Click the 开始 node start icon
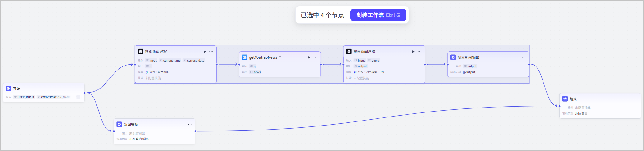 pyautogui.click(x=8, y=89)
